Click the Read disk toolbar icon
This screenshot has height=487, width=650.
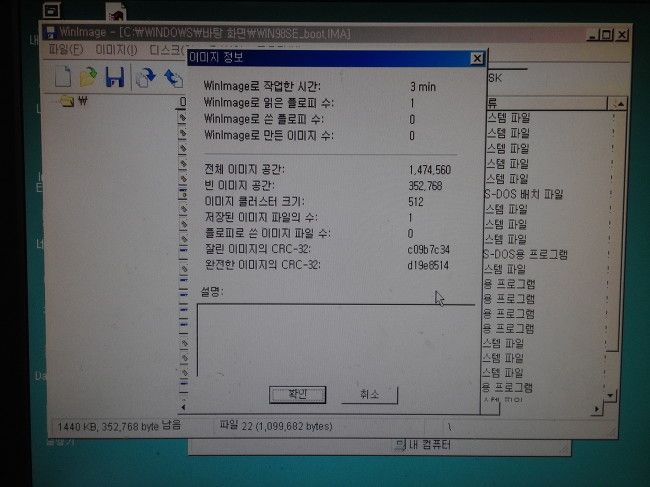(146, 77)
